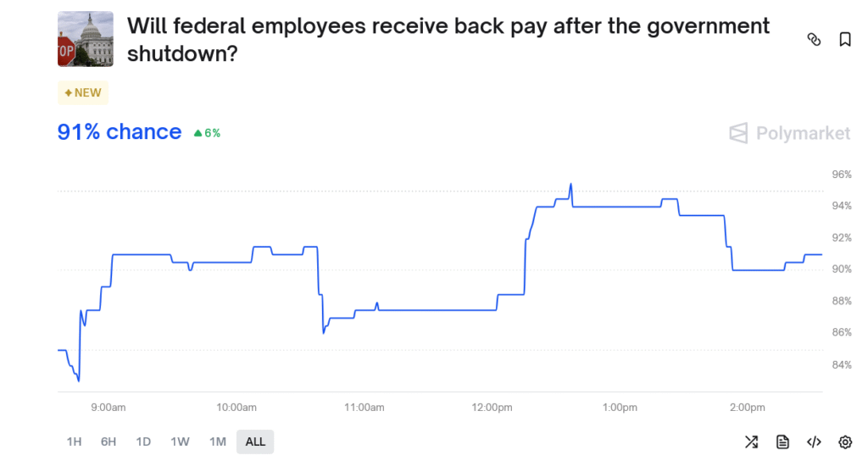Copy market link via chain icon
Viewport: 868px width, 461px height.
coord(814,39)
